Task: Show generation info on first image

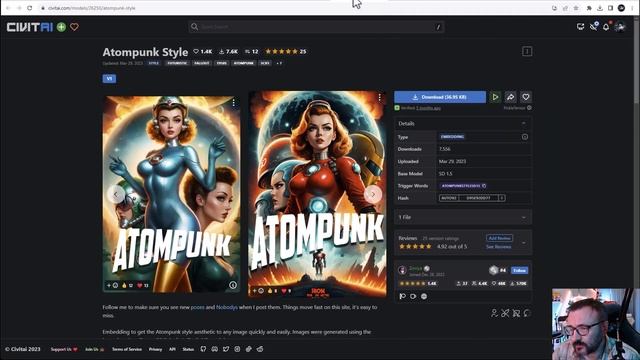Action: (233, 285)
